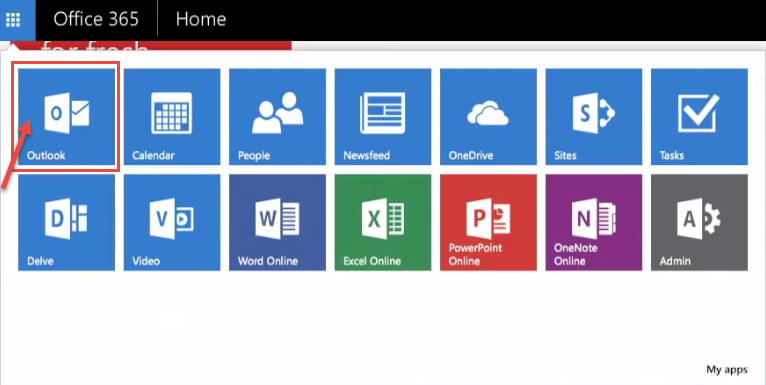Toggle the app launcher waffle button

click(x=13, y=20)
